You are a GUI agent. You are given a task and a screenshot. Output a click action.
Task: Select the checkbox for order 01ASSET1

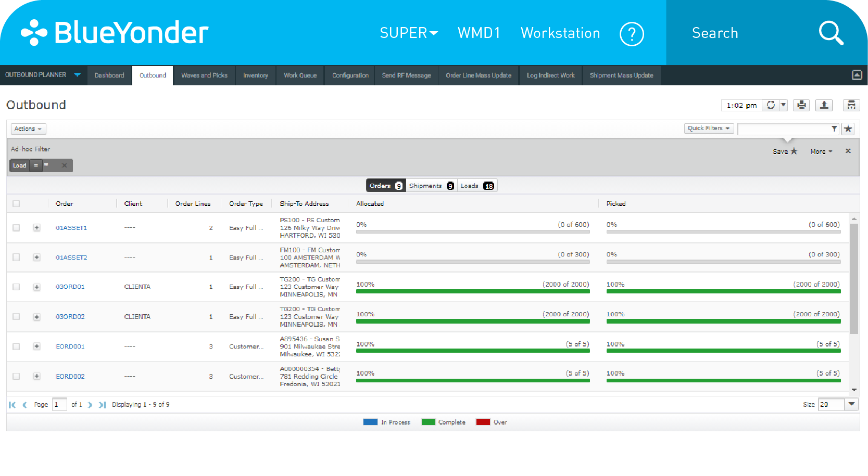pos(16,227)
